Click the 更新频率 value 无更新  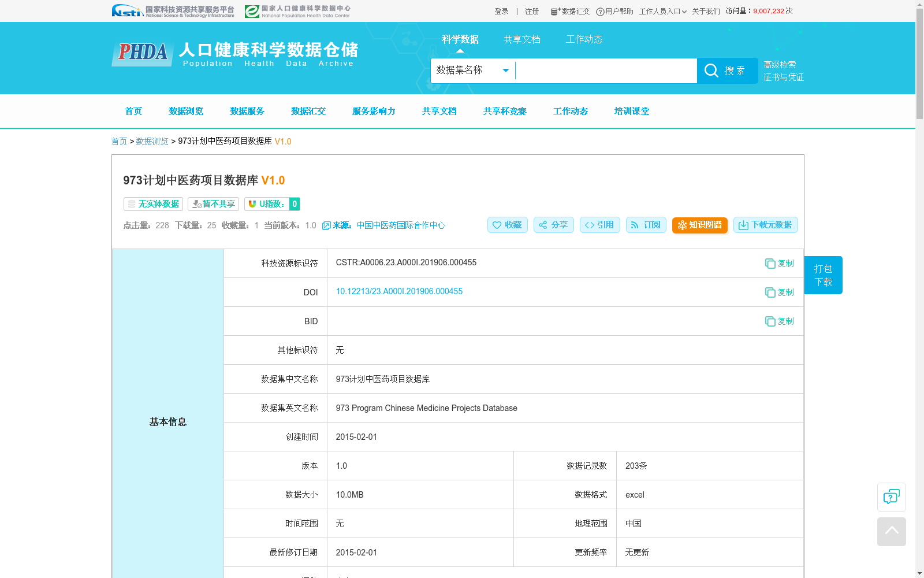tap(637, 553)
